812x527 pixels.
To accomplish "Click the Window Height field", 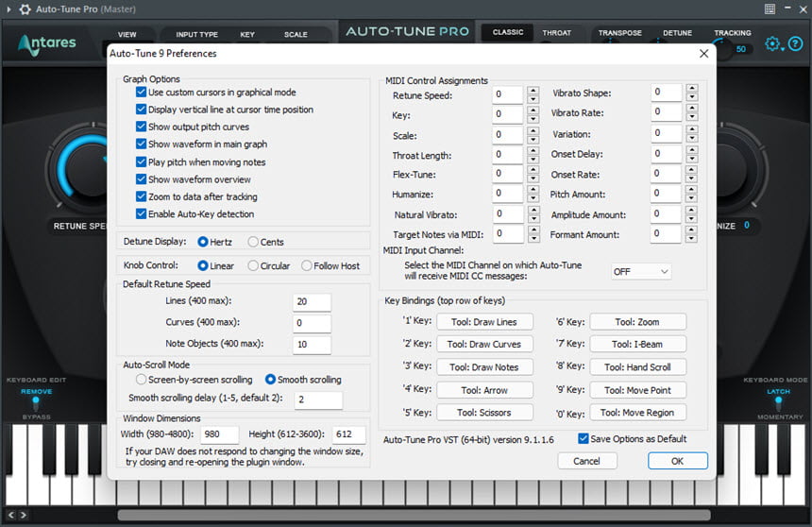I will click(349, 434).
